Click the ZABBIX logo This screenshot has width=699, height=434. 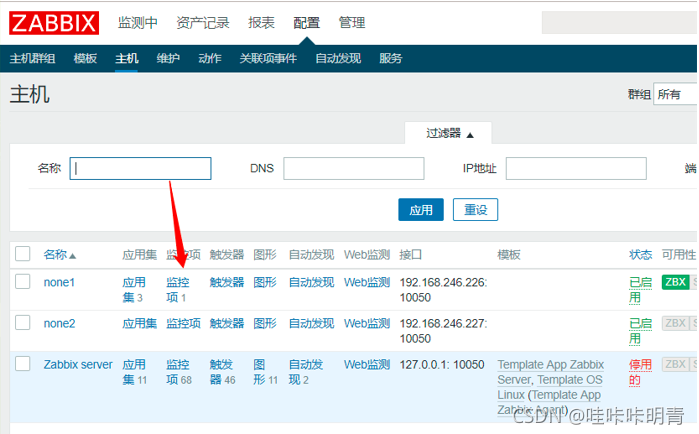54,23
